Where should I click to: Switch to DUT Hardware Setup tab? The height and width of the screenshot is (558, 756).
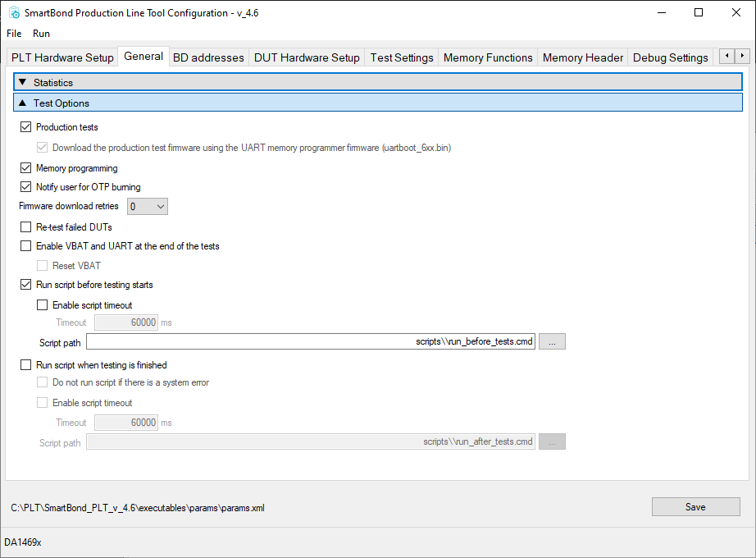click(307, 57)
